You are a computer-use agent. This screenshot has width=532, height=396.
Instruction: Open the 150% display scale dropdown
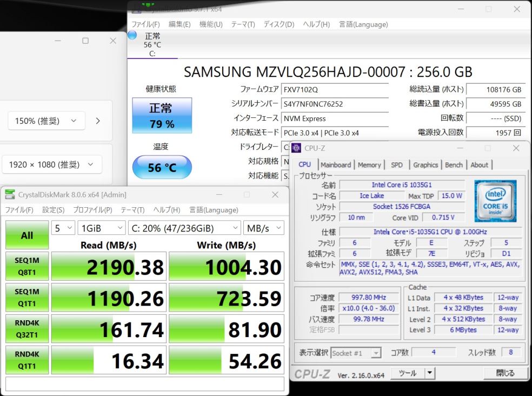pos(46,121)
